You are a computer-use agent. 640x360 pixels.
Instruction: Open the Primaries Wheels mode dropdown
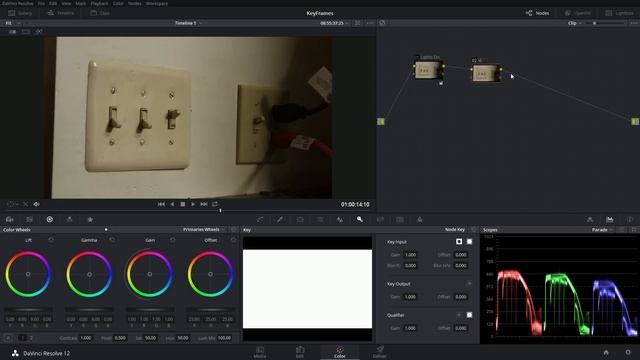[204, 229]
